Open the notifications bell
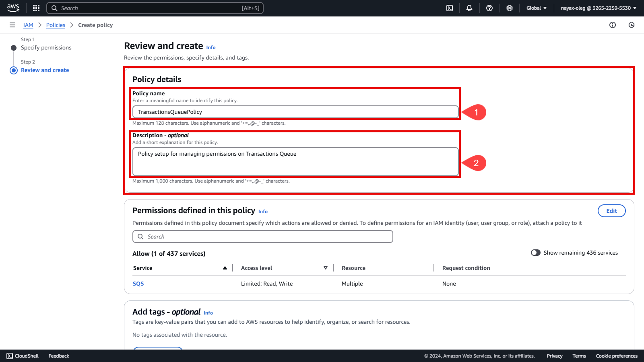644x362 pixels. pos(469,8)
